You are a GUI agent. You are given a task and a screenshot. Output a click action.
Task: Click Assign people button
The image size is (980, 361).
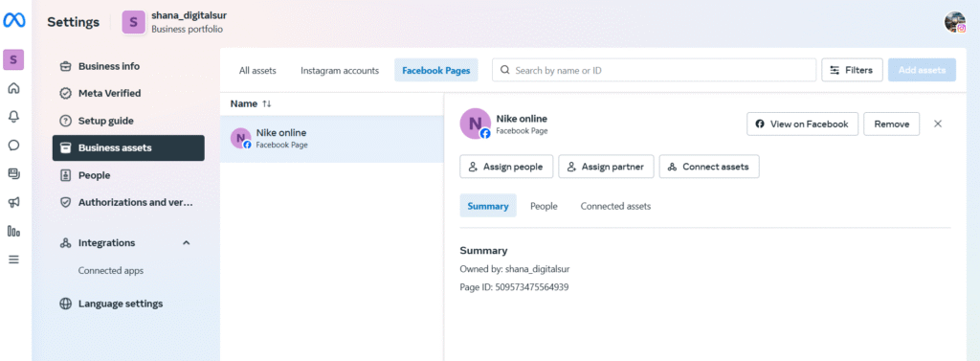click(x=506, y=167)
